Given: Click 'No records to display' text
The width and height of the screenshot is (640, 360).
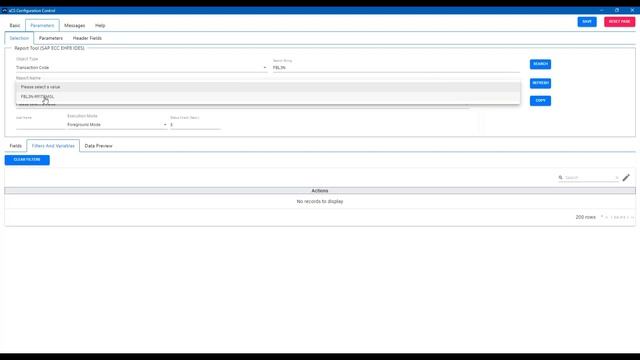Looking at the screenshot, I should coord(320,201).
